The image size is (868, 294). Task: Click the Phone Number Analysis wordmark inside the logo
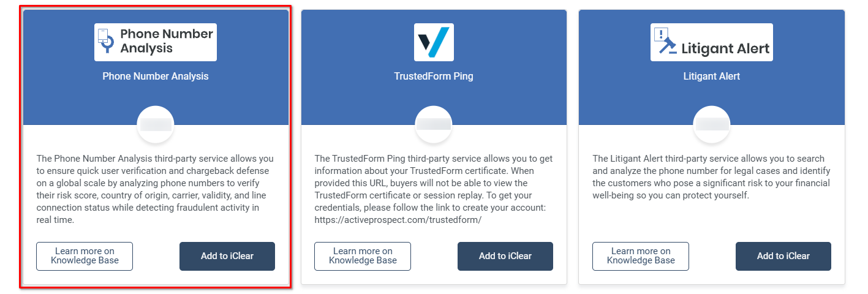pos(166,41)
